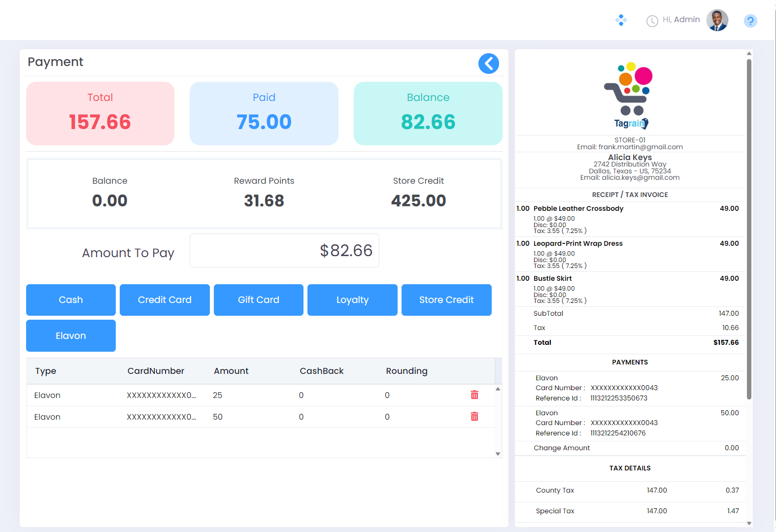Screen dimensions: 776x532
Task: Redeem using Loyalty button
Action: click(x=352, y=300)
